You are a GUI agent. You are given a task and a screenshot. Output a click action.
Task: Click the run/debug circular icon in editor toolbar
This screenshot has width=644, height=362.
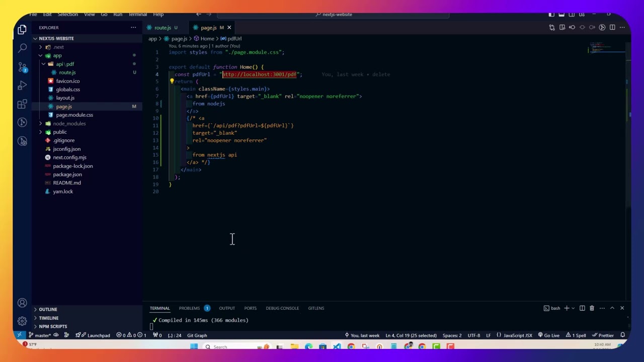(x=602, y=28)
